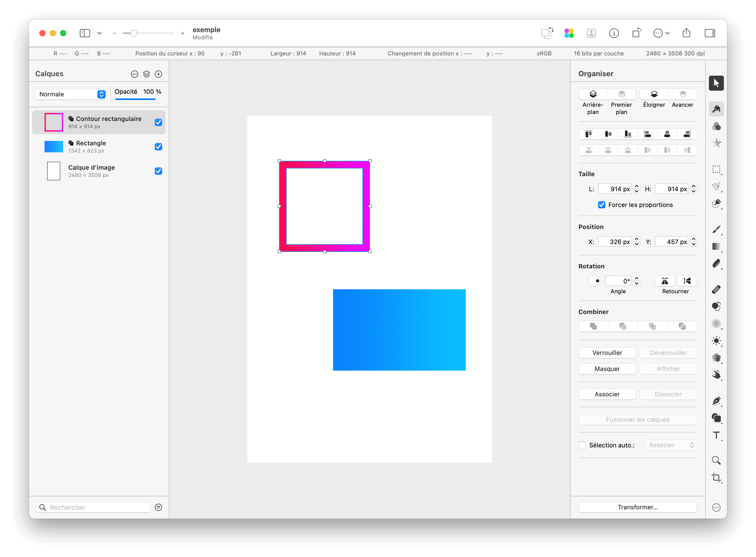Click the Verrouiller button
The height and width of the screenshot is (557, 756).
coord(607,353)
